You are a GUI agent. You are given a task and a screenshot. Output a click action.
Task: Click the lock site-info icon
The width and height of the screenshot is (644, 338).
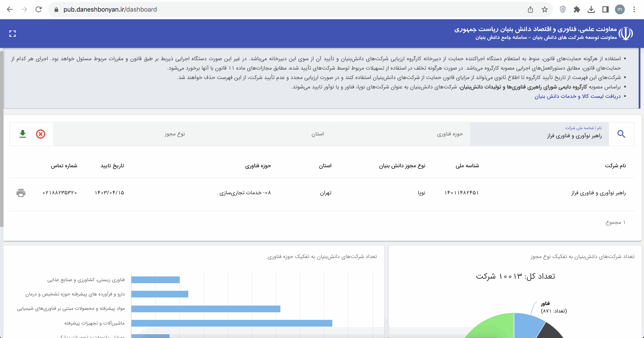point(56,9)
